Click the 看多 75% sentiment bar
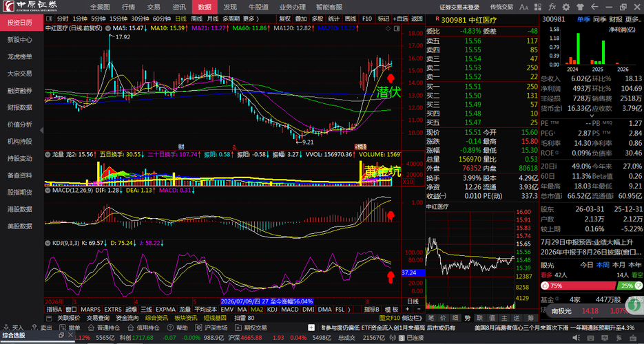This screenshot has width=644, height=344. tap(579, 286)
